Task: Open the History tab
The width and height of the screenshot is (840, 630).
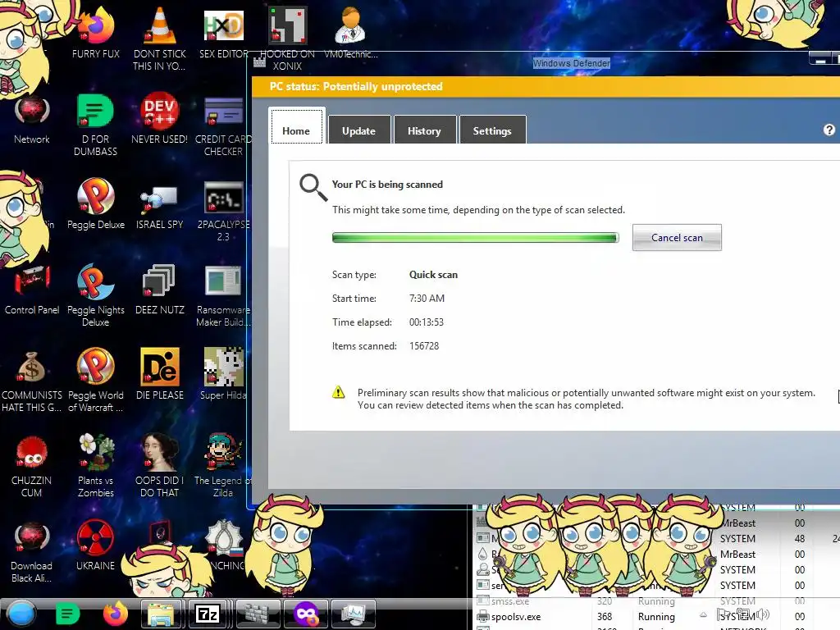Action: pyautogui.click(x=424, y=130)
